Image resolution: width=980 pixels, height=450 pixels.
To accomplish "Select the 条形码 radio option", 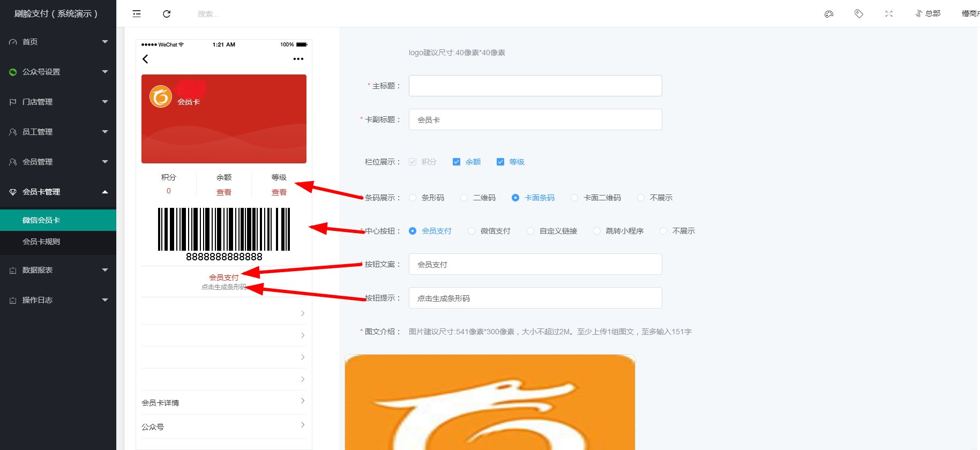I will coord(413,198).
